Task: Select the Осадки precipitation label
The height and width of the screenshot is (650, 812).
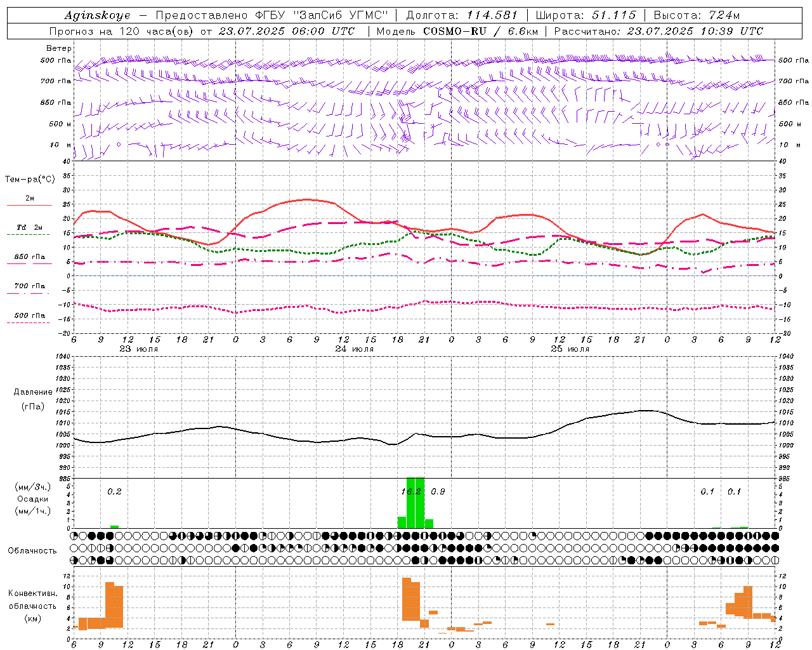Action: tap(33, 499)
